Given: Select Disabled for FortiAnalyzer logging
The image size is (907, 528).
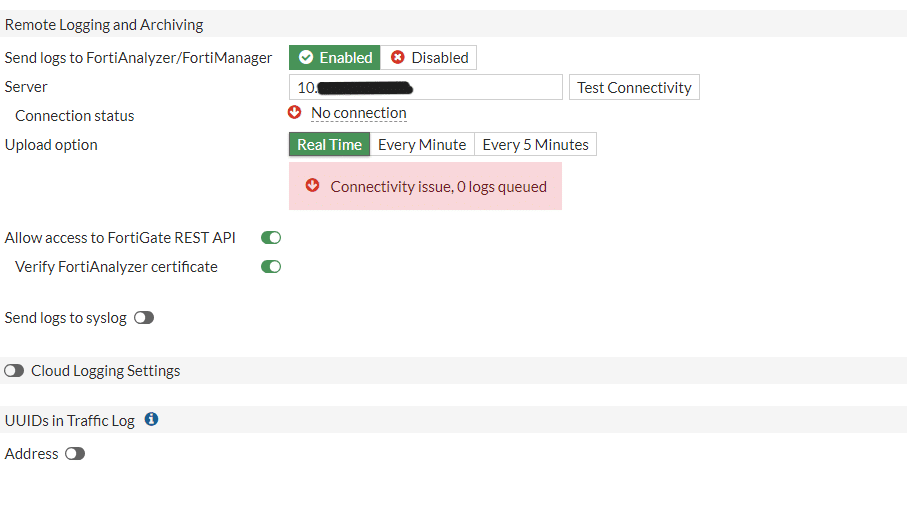Looking at the screenshot, I should point(429,58).
